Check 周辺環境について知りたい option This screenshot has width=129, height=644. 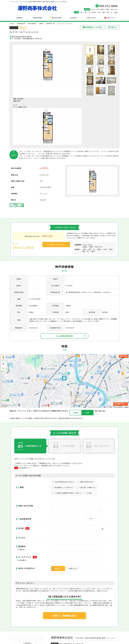(x=53, y=487)
